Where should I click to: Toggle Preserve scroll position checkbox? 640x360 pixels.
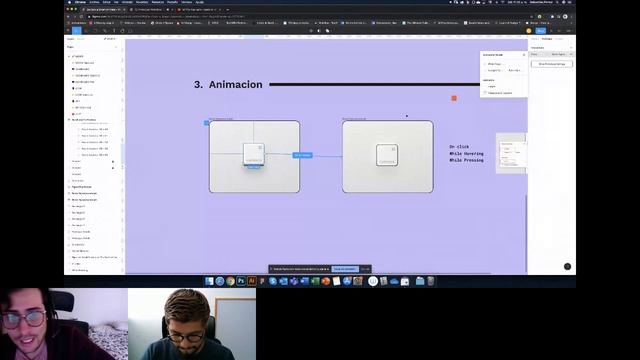pyautogui.click(x=485, y=93)
